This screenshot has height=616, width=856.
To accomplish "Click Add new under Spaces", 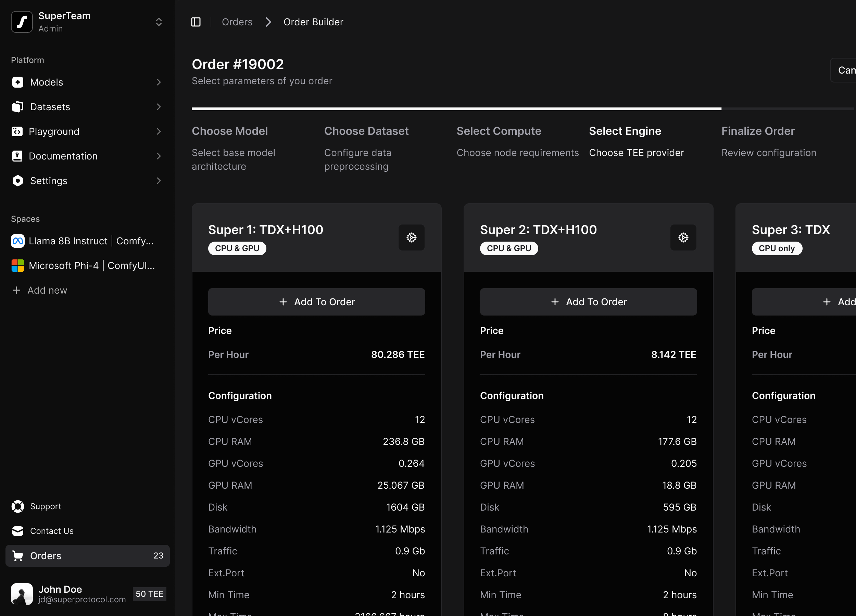I will [40, 290].
